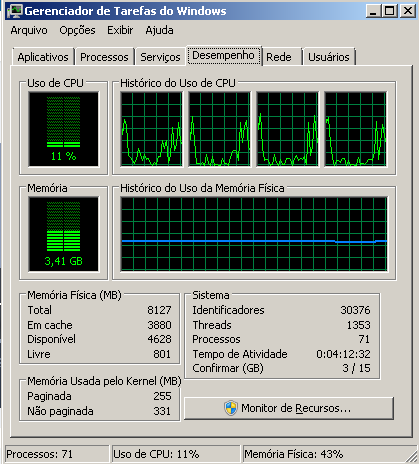The image size is (419, 465).
Task: Select the Desempenho tab
Action: click(x=224, y=55)
